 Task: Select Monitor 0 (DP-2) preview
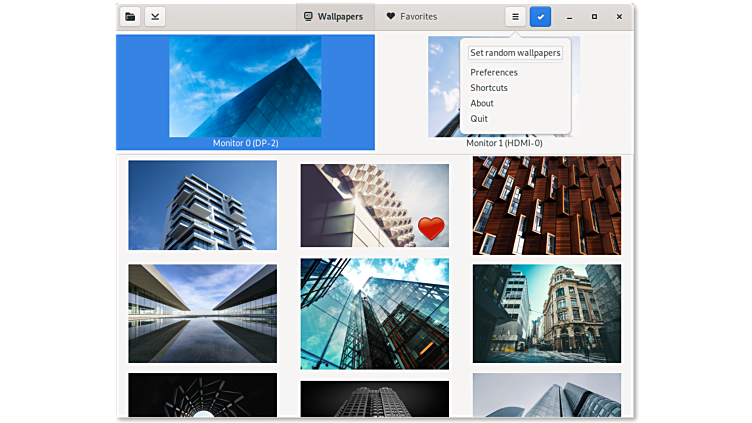[x=245, y=90]
